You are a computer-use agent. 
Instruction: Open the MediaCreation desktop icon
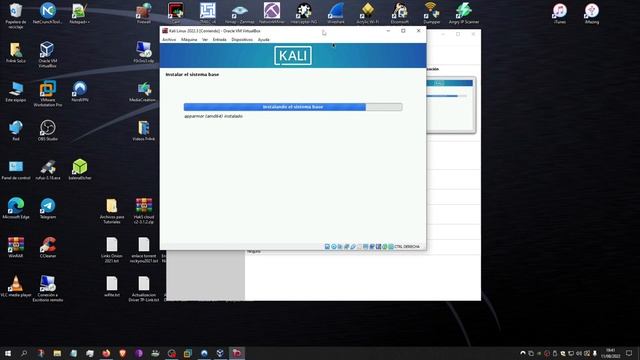coord(144,91)
